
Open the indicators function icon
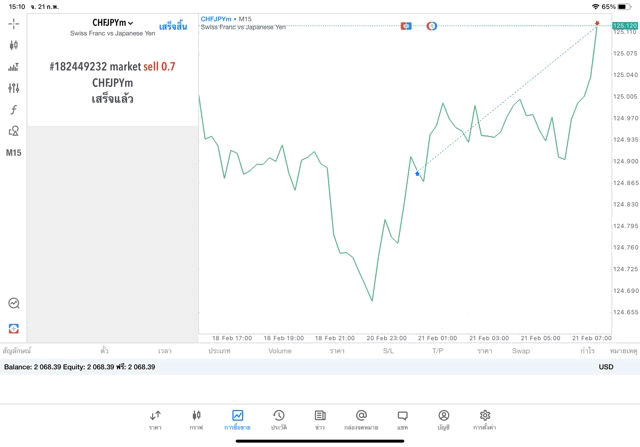(x=13, y=110)
